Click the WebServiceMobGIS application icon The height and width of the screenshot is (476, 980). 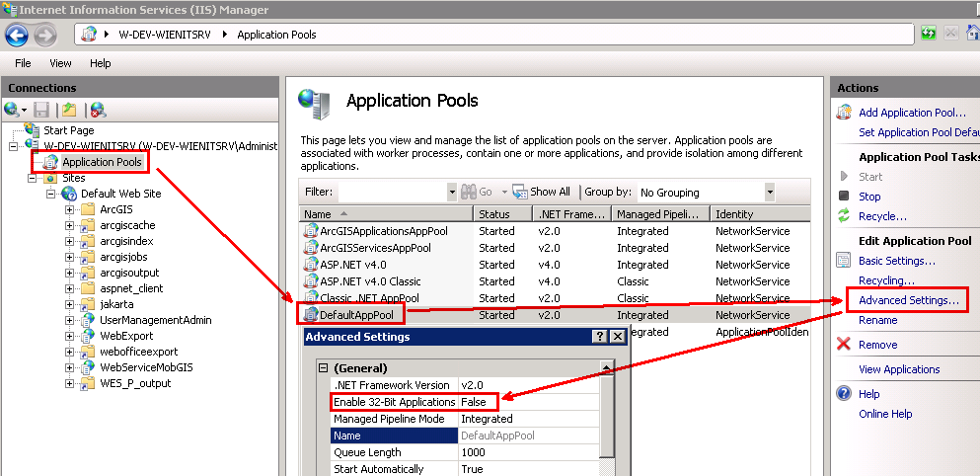coord(88,367)
